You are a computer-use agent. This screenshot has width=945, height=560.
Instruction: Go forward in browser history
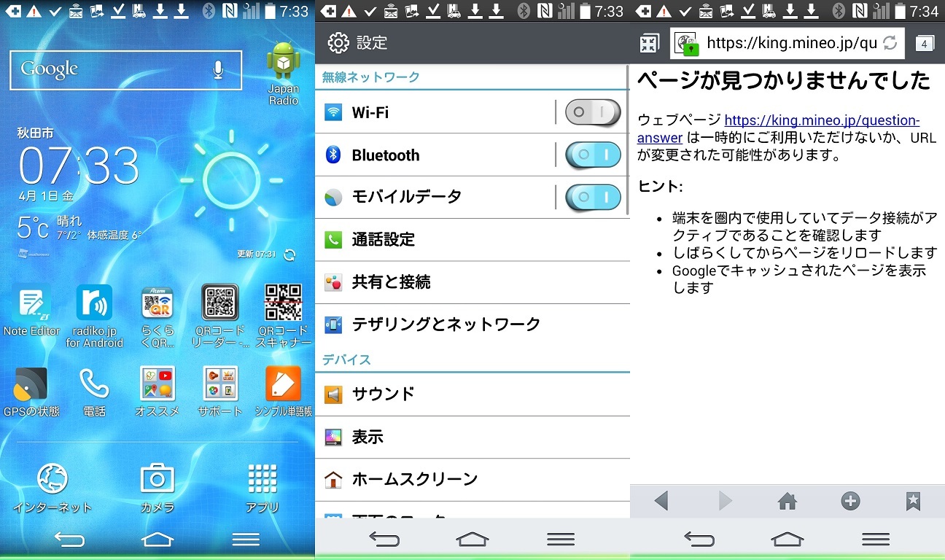[x=725, y=501]
